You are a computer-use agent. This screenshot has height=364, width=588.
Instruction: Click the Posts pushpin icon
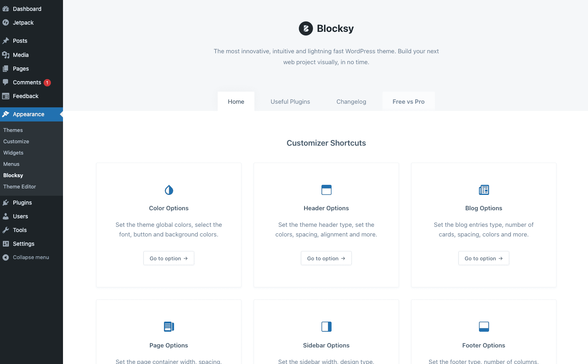(x=6, y=41)
